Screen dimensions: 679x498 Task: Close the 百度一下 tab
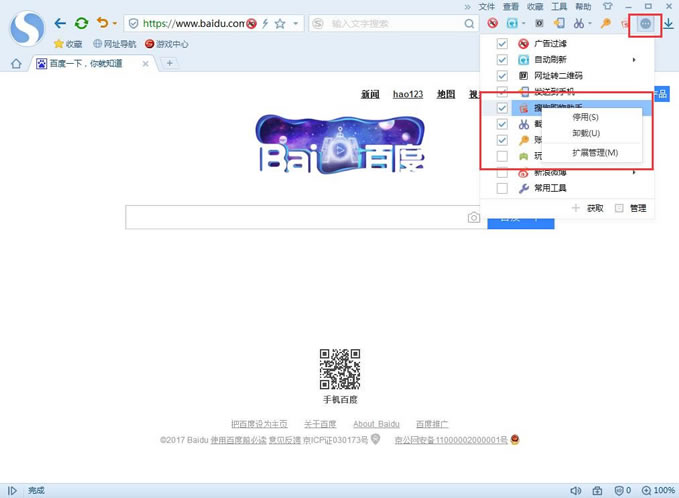(x=146, y=64)
